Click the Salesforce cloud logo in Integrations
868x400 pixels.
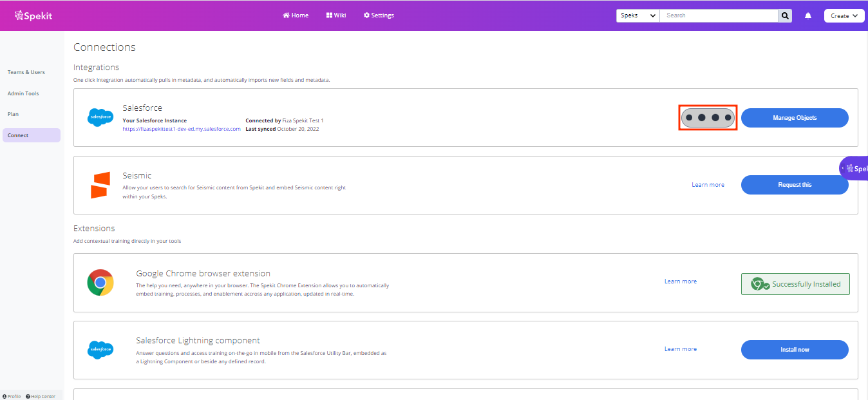click(x=100, y=118)
